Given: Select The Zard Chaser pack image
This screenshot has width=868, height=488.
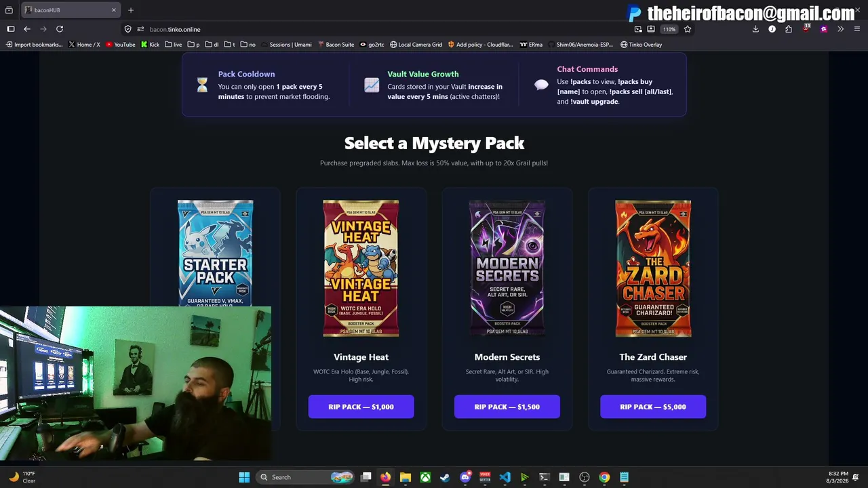Looking at the screenshot, I should (653, 268).
